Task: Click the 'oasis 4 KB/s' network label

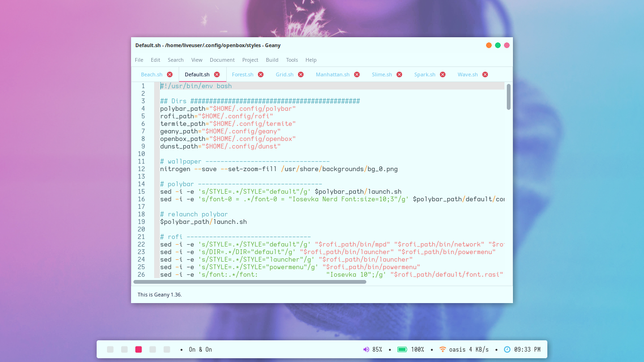Action: tap(469, 349)
